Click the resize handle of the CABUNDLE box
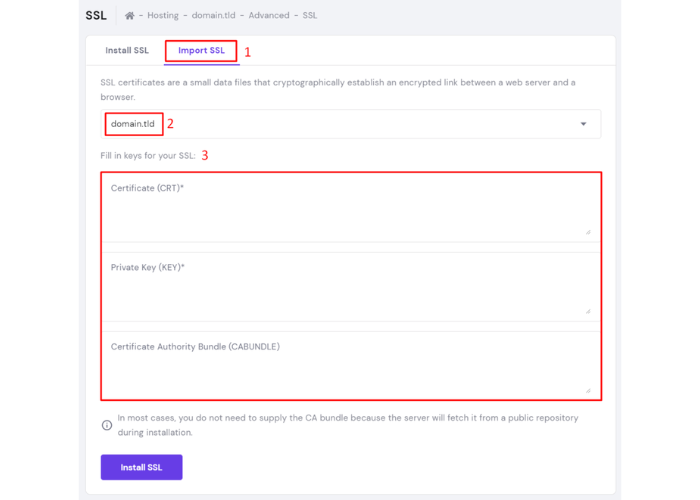 (x=588, y=390)
